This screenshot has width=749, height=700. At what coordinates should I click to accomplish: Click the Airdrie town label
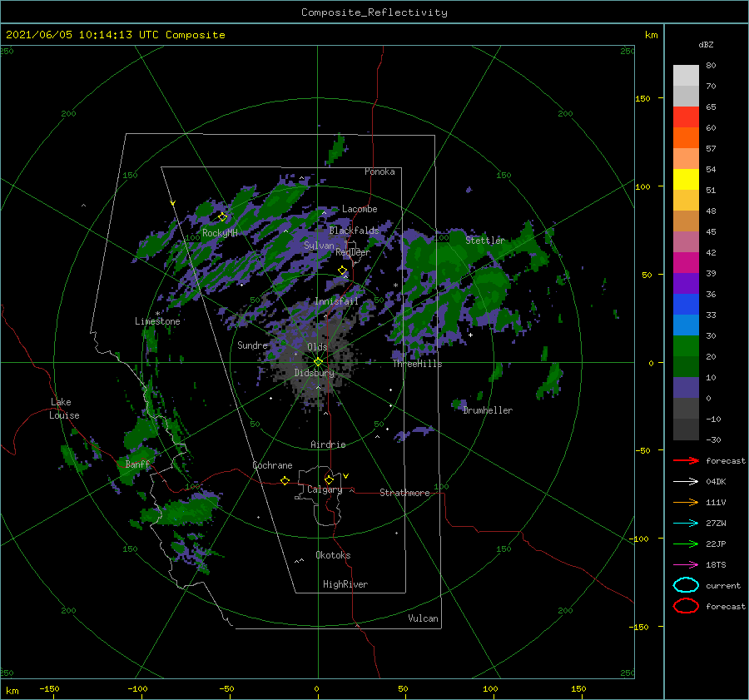[328, 444]
